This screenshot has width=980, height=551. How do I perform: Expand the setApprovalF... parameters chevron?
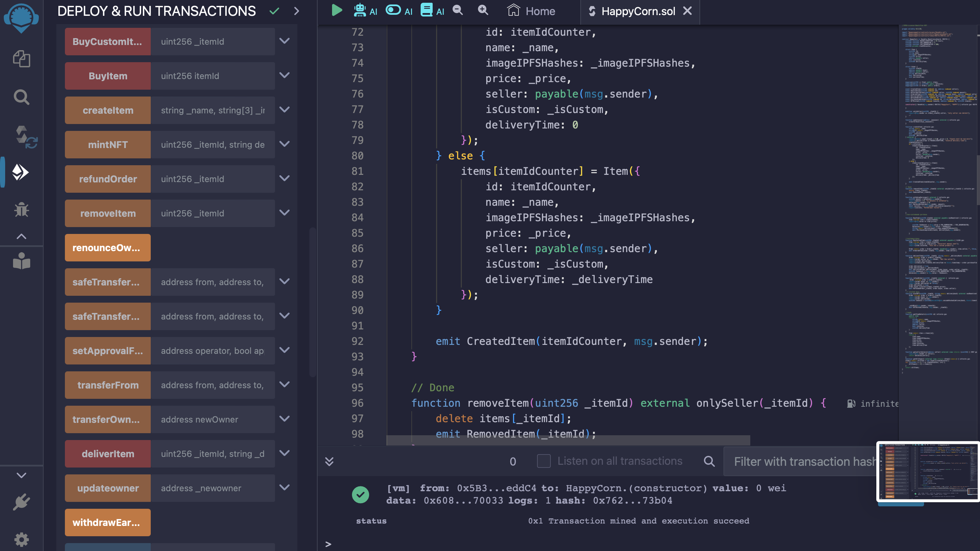click(x=285, y=350)
